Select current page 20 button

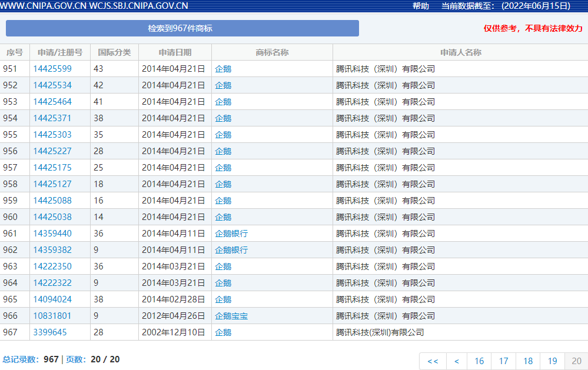(x=576, y=361)
